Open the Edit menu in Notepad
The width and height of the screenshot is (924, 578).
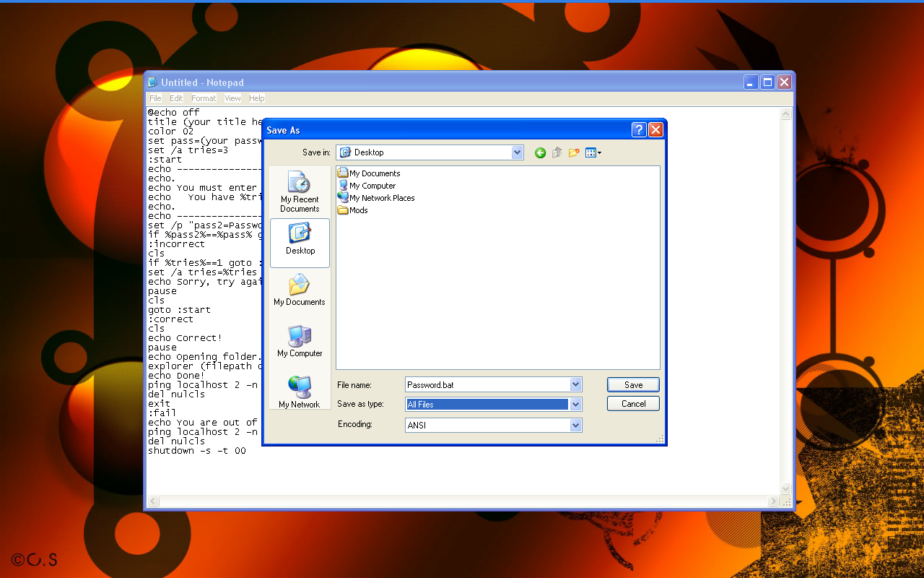(x=176, y=98)
